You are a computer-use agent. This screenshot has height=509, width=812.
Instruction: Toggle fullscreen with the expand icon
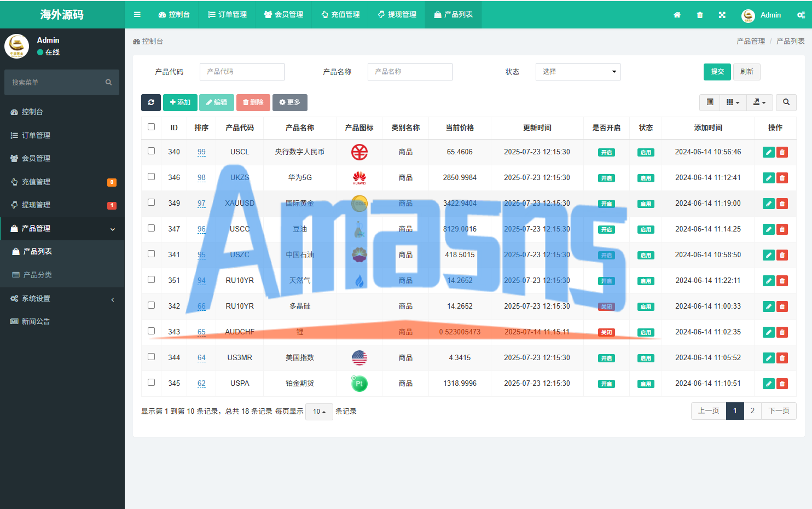click(722, 15)
